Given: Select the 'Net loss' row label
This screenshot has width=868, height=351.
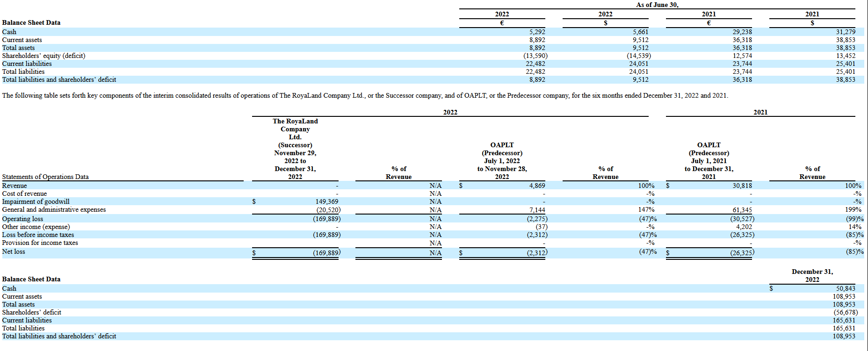Looking at the screenshot, I should [14, 251].
